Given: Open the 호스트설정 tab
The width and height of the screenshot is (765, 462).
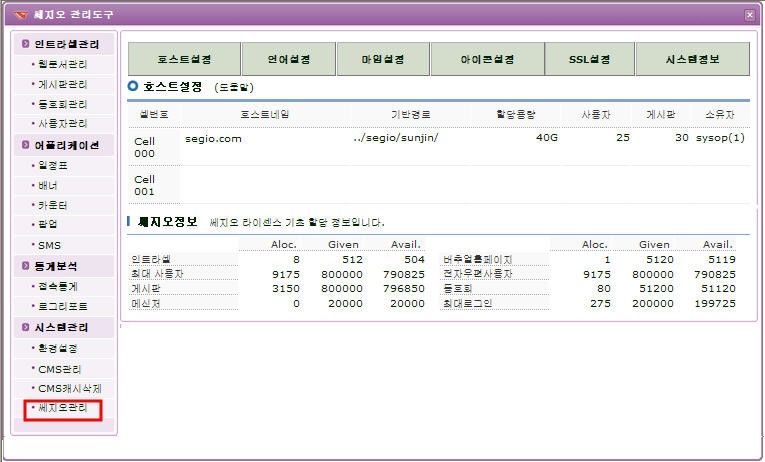Looking at the screenshot, I should 184,60.
